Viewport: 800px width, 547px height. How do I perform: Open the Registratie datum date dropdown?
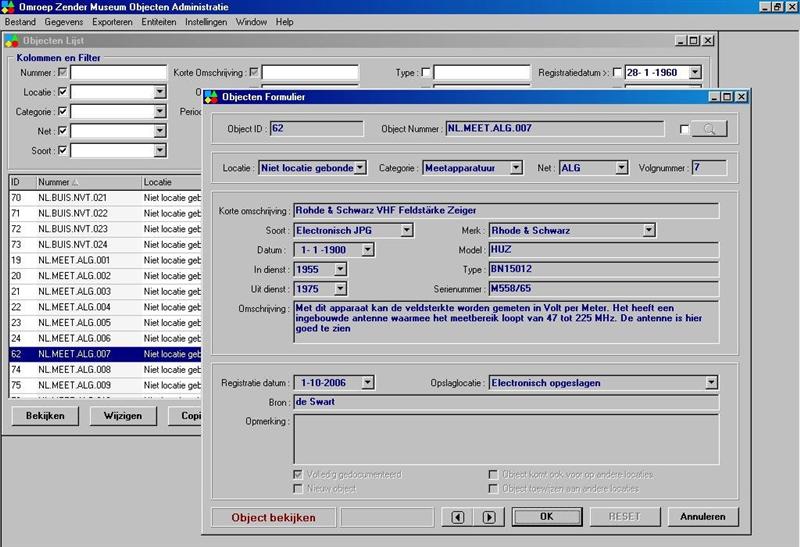[x=367, y=382]
